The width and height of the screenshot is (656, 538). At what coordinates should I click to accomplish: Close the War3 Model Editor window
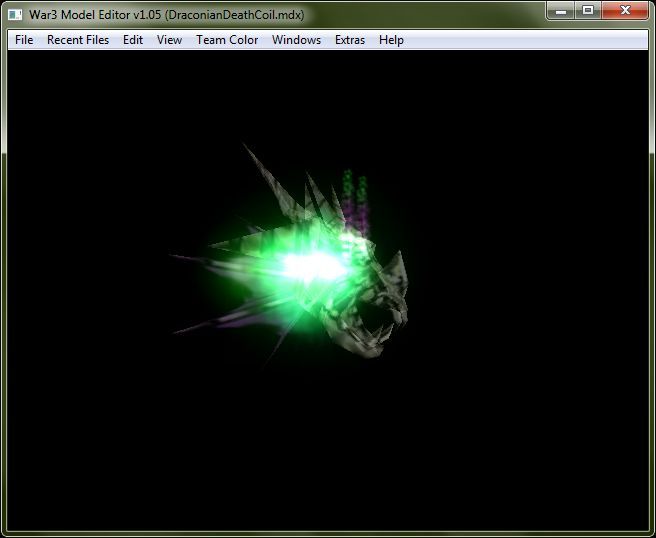point(625,10)
